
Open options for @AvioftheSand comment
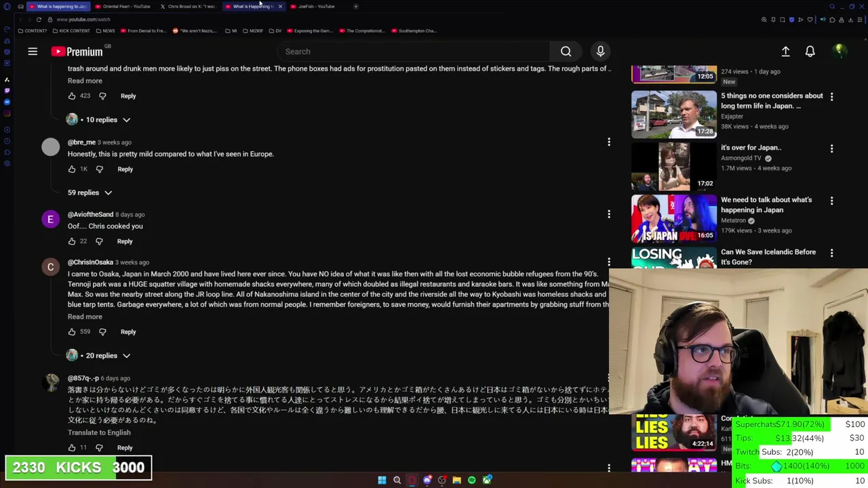click(x=609, y=214)
